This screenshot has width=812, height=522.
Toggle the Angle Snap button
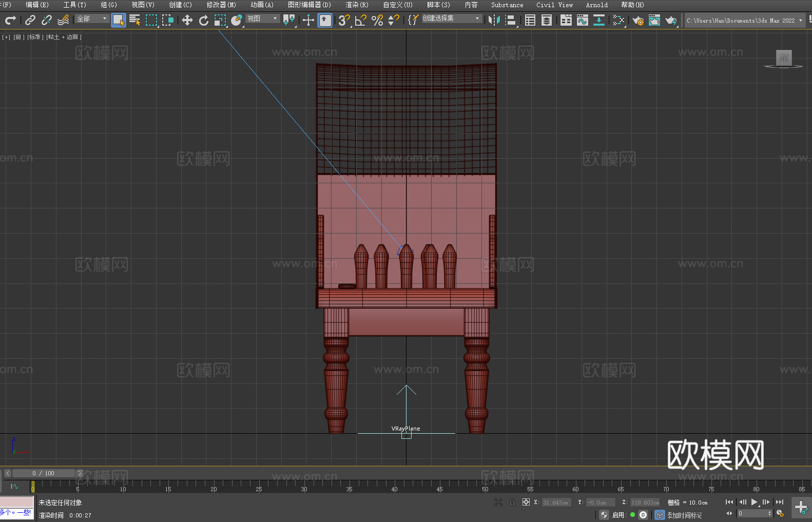click(x=361, y=20)
